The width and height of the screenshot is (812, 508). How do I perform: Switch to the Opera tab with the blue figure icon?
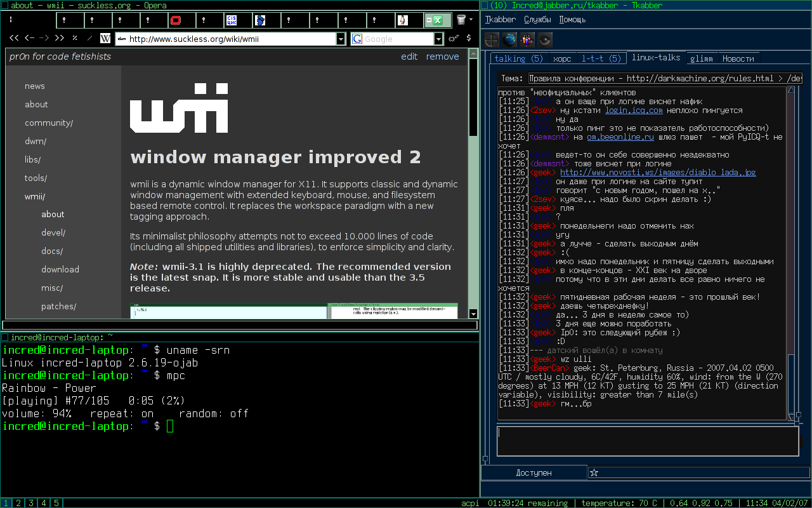click(266, 20)
